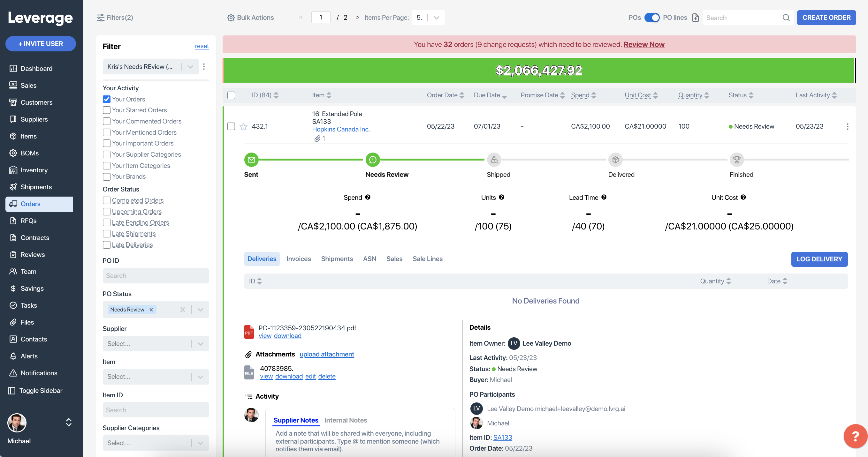Click the Spend help question icon

point(368,197)
